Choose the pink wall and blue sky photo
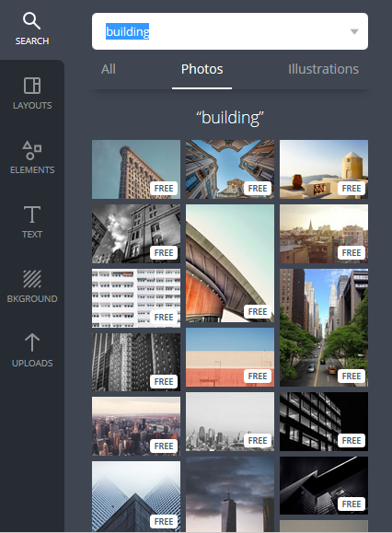The width and height of the screenshot is (392, 533). point(230,357)
